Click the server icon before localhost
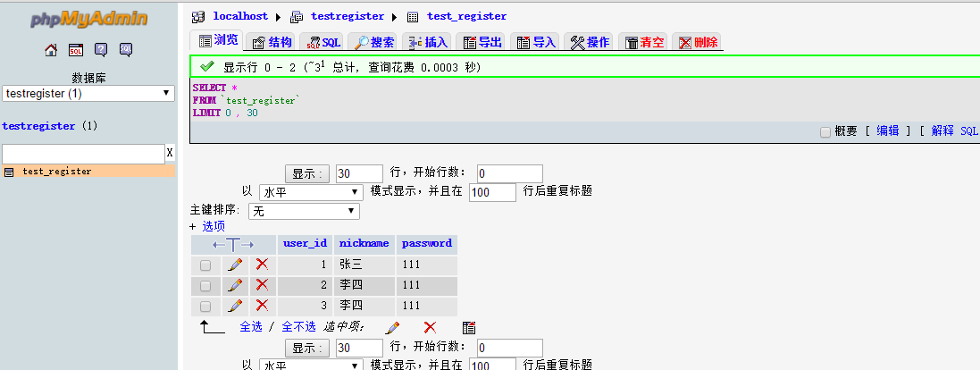The width and height of the screenshot is (980, 370). [x=198, y=17]
